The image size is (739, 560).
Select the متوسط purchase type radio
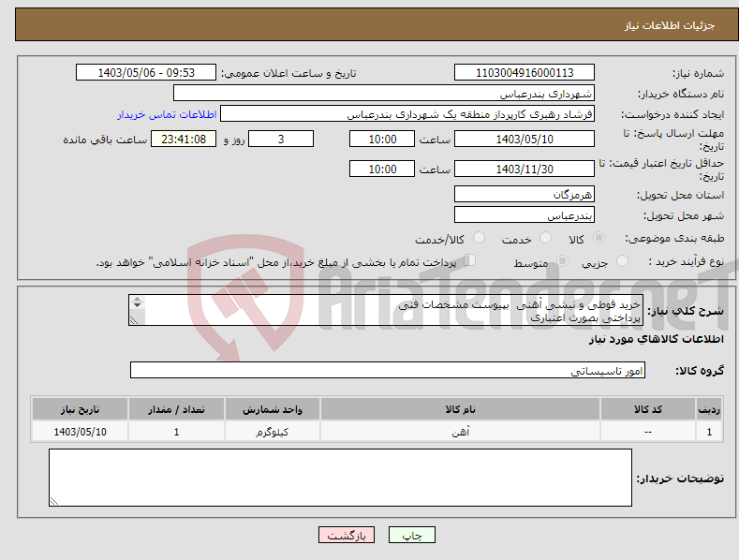tap(562, 260)
